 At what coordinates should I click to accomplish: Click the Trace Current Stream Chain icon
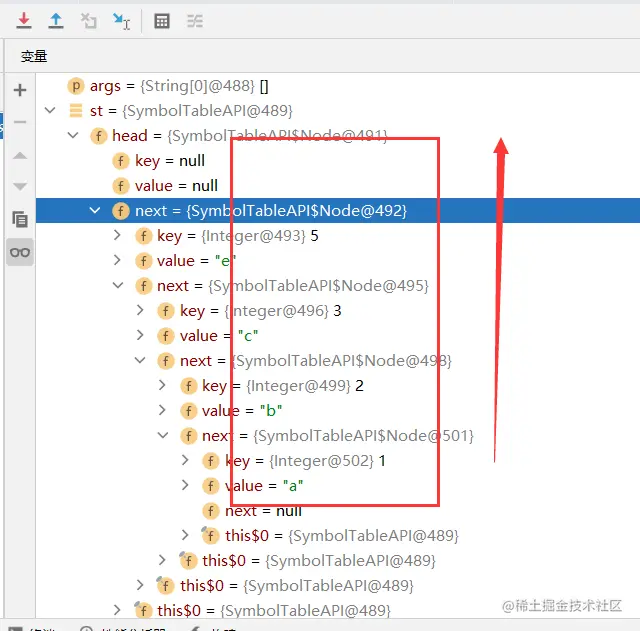[x=195, y=21]
